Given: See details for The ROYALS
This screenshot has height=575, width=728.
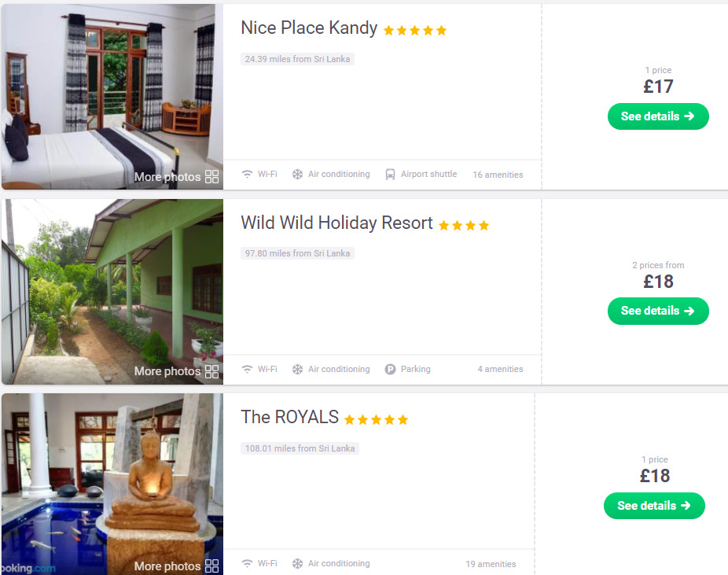Looking at the screenshot, I should click(x=654, y=505).
